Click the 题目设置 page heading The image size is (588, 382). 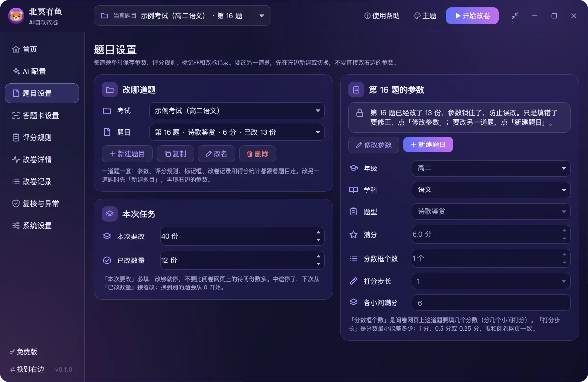[x=115, y=49]
